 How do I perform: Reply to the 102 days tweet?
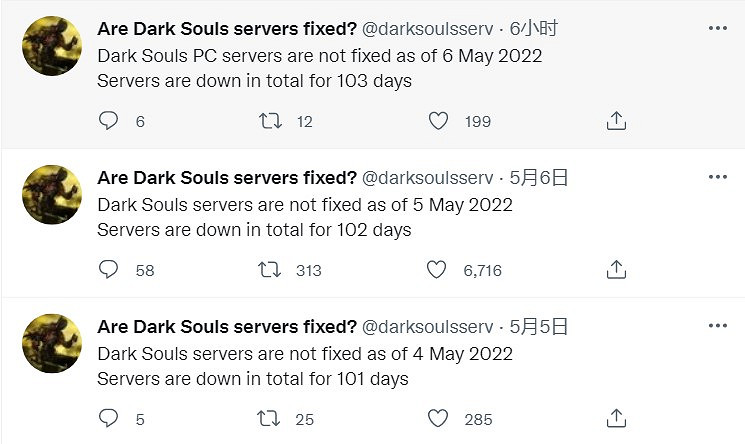pyautogui.click(x=109, y=270)
